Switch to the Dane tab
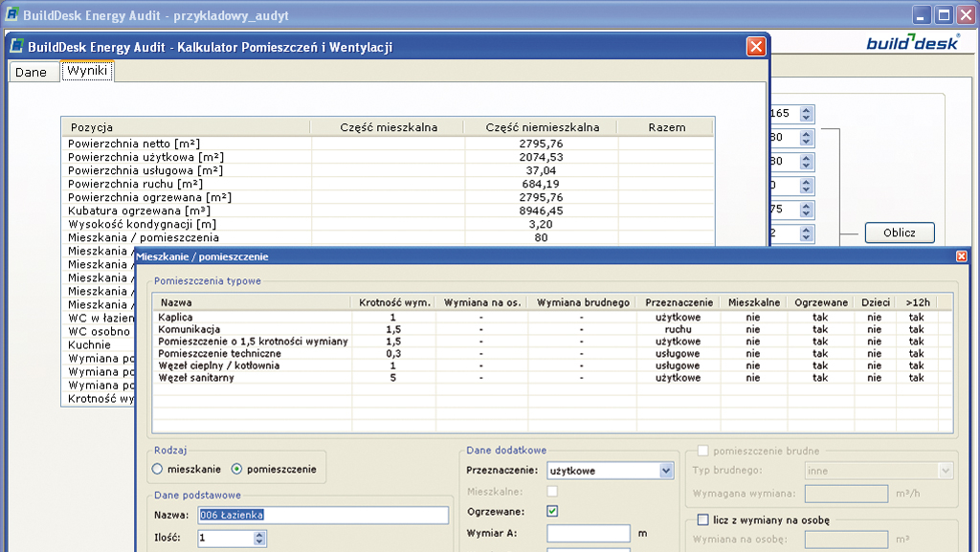The height and width of the screenshot is (552, 980). pyautogui.click(x=32, y=72)
